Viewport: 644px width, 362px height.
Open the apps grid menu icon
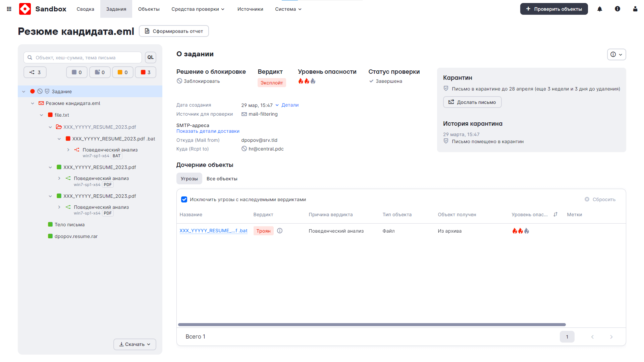click(9, 9)
